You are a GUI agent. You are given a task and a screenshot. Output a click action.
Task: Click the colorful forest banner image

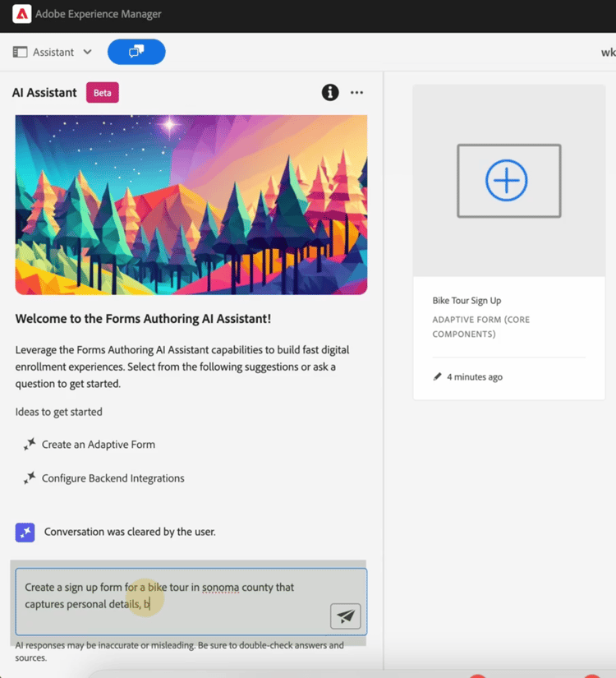(x=191, y=205)
